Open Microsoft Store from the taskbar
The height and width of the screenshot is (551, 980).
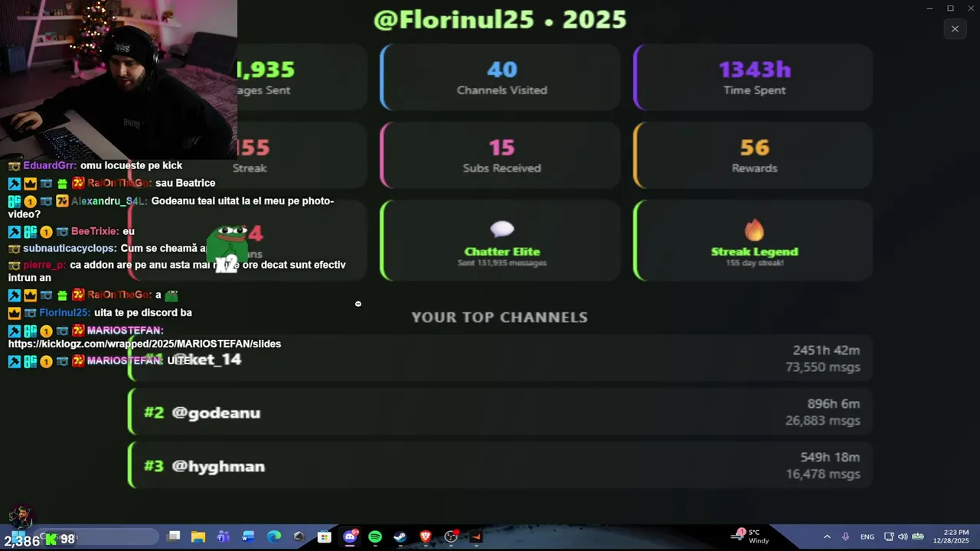324,536
